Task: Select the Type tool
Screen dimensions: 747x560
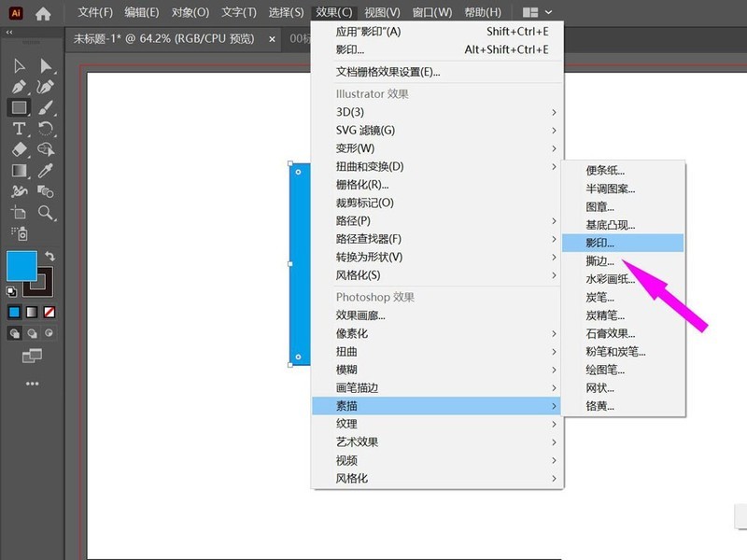Action: click(x=19, y=129)
